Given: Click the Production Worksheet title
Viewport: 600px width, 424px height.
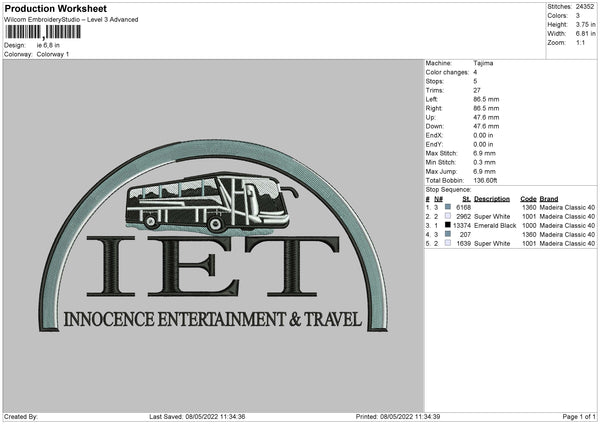Looking at the screenshot, I should click(x=55, y=8).
